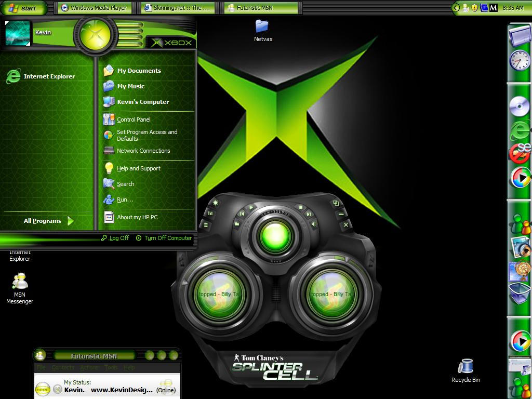This screenshot has height=399, width=532.
Task: Stop playback on the goggles media player
Action: (301, 207)
